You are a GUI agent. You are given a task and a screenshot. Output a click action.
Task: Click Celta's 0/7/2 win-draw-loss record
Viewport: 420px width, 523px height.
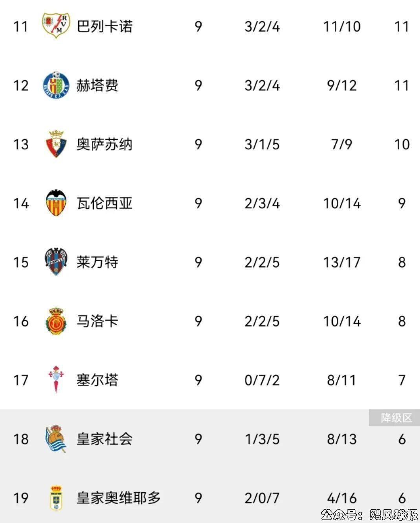coord(262,380)
